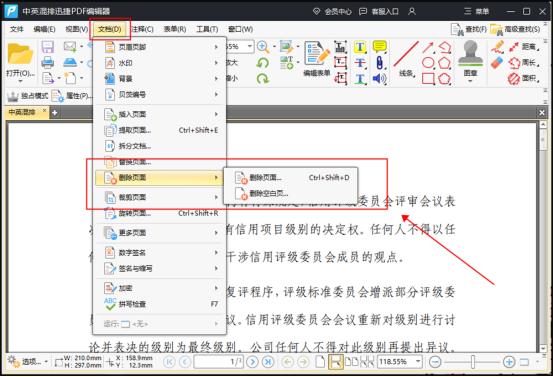Open the 视图(V) menu
This screenshot has height=377, width=553.
point(77,29)
